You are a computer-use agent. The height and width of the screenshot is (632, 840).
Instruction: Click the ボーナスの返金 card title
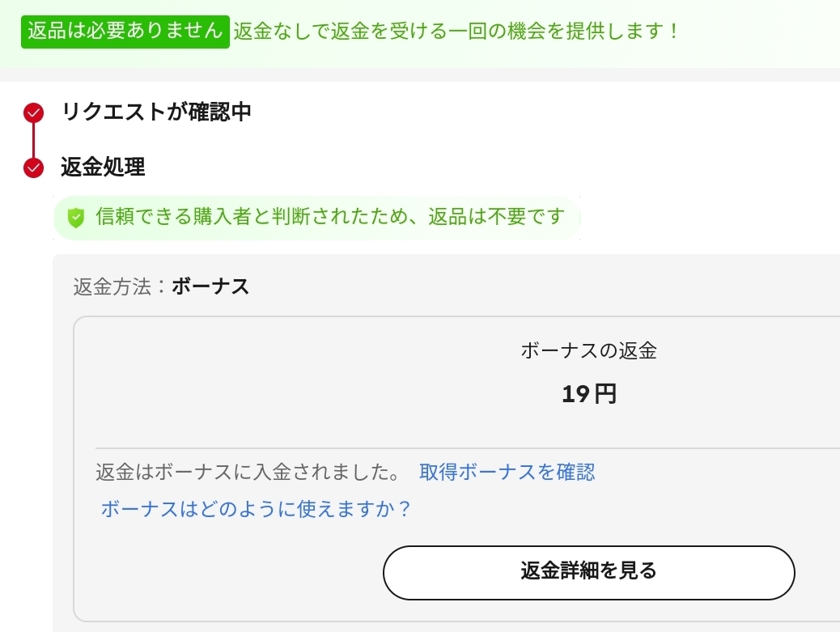click(x=588, y=351)
